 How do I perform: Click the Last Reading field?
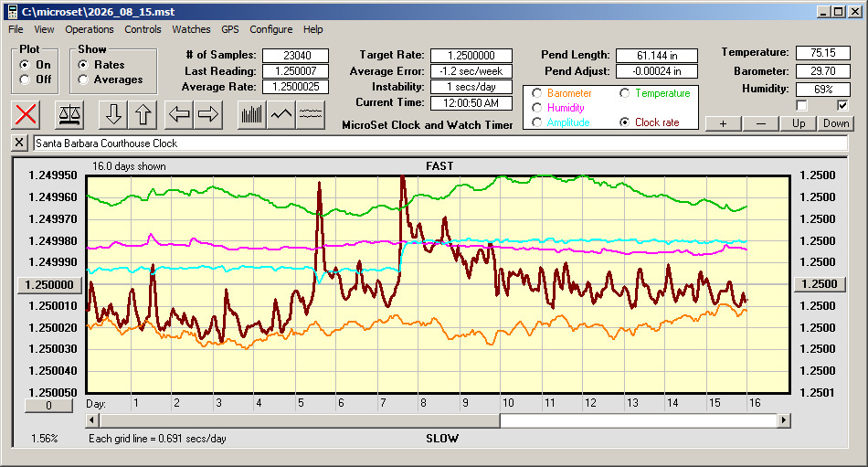pyautogui.click(x=296, y=71)
